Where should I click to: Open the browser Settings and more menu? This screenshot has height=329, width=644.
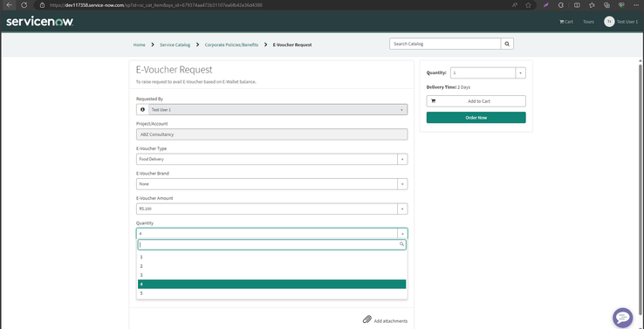[x=636, y=5]
